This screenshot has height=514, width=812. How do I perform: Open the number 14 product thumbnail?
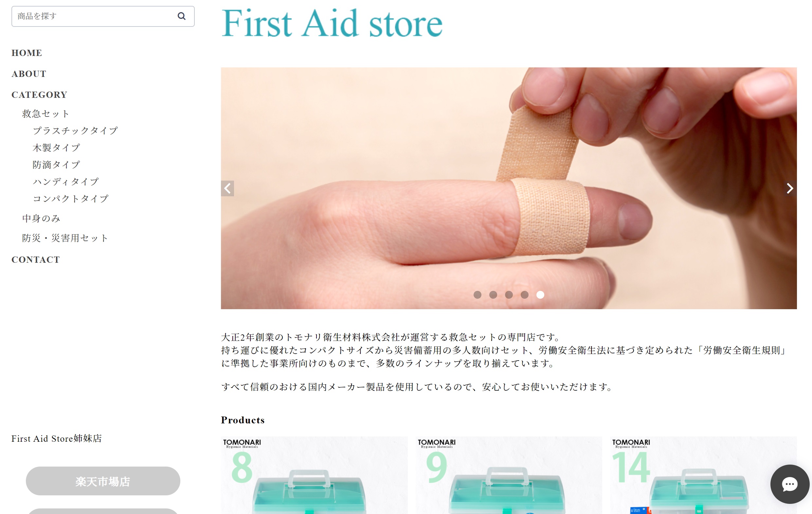tap(703, 475)
